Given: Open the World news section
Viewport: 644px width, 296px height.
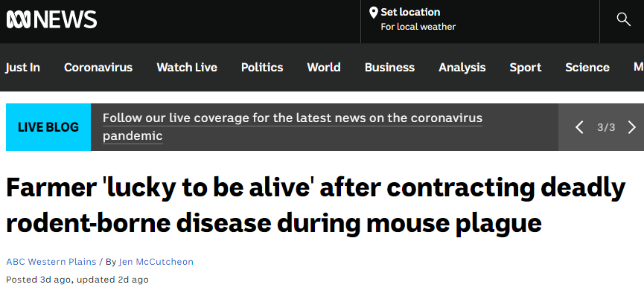Looking at the screenshot, I should pos(324,68).
